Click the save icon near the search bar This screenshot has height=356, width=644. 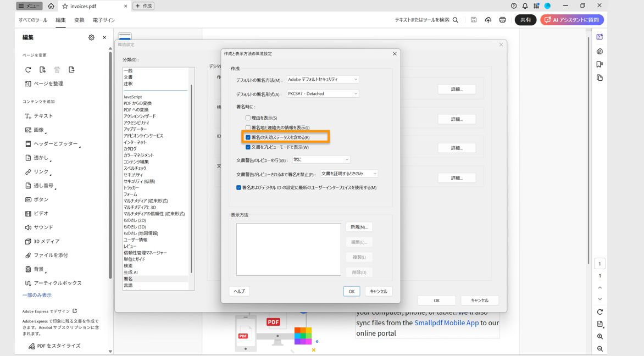473,19
